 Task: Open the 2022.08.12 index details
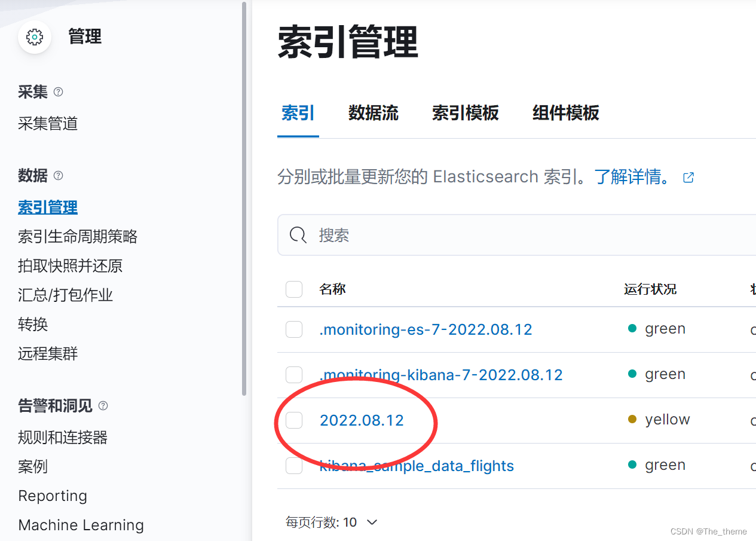click(362, 420)
